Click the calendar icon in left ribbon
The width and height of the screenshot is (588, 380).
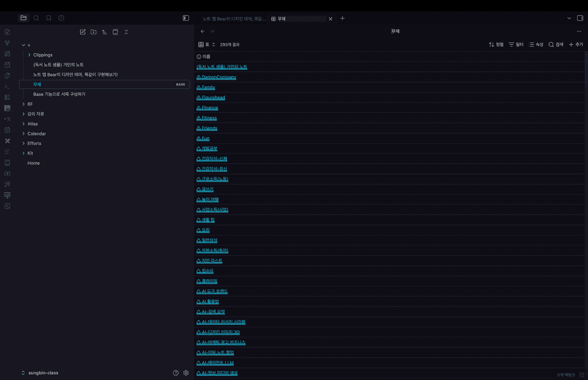(x=7, y=64)
